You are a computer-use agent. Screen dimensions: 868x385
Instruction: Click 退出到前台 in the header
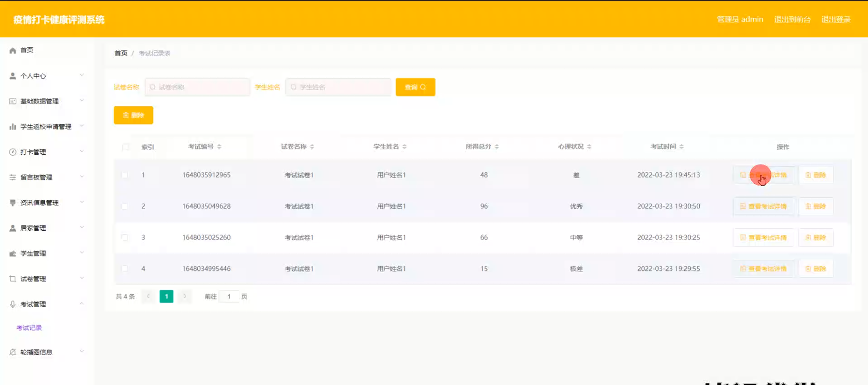coord(792,19)
